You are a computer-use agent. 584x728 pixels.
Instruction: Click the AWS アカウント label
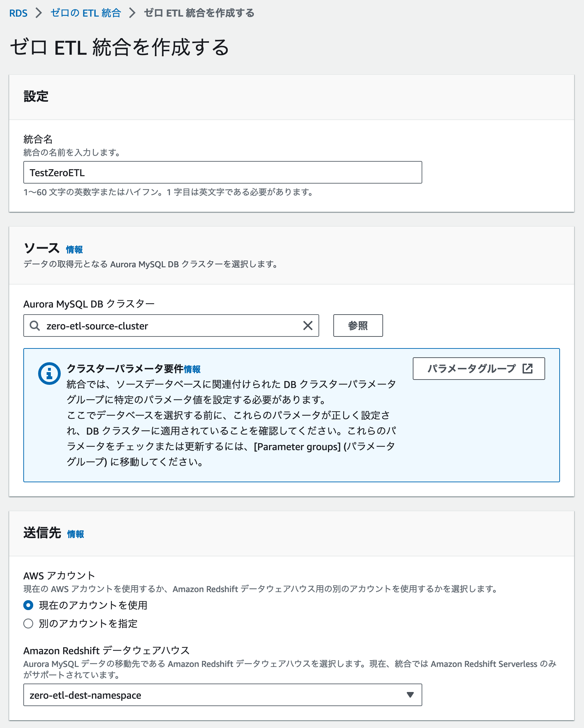(59, 576)
